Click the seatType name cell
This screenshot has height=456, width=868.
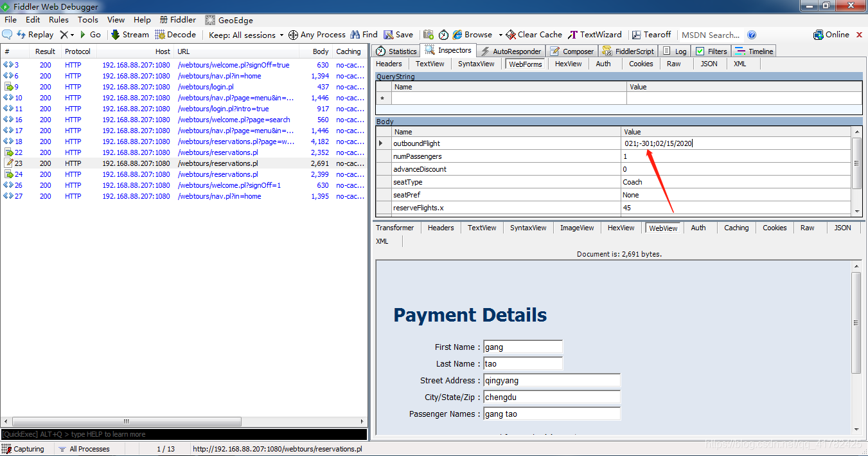(x=506, y=182)
